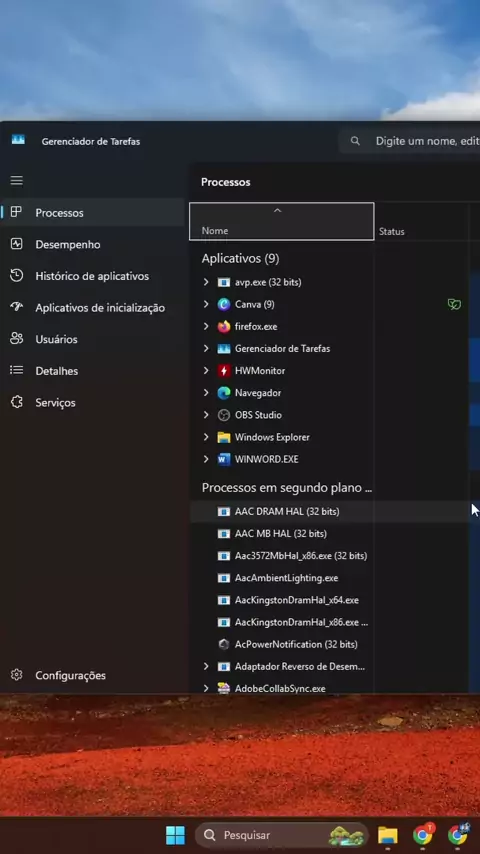This screenshot has width=480, height=854.
Task: Select the HWMonitor process icon
Action: coord(224,371)
